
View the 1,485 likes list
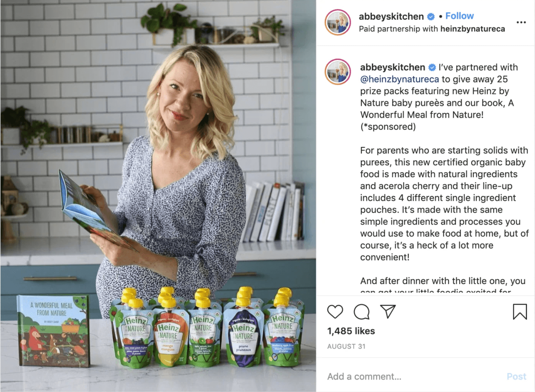(x=351, y=331)
